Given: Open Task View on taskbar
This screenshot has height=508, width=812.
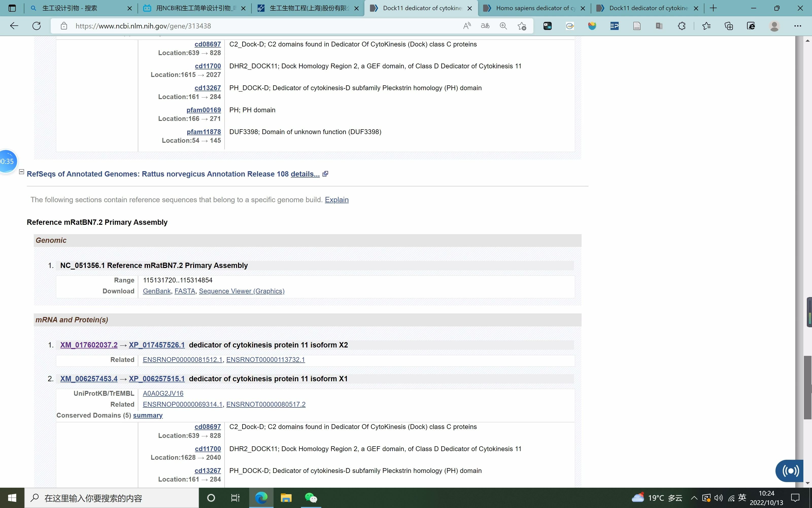Looking at the screenshot, I should (x=235, y=498).
